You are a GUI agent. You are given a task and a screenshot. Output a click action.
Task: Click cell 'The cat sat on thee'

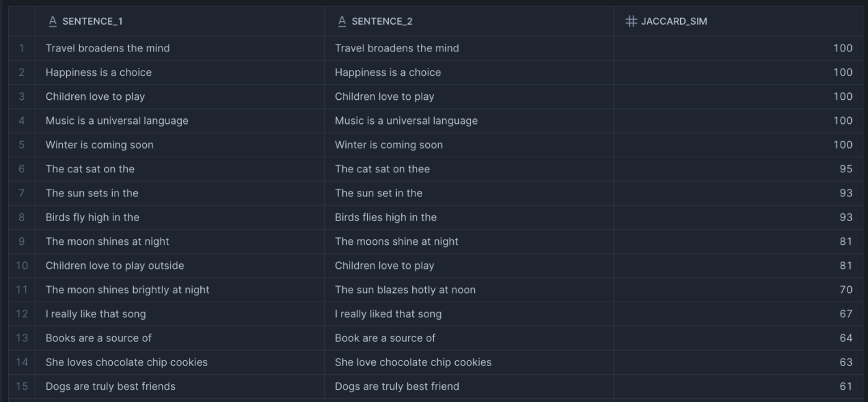[x=382, y=169]
